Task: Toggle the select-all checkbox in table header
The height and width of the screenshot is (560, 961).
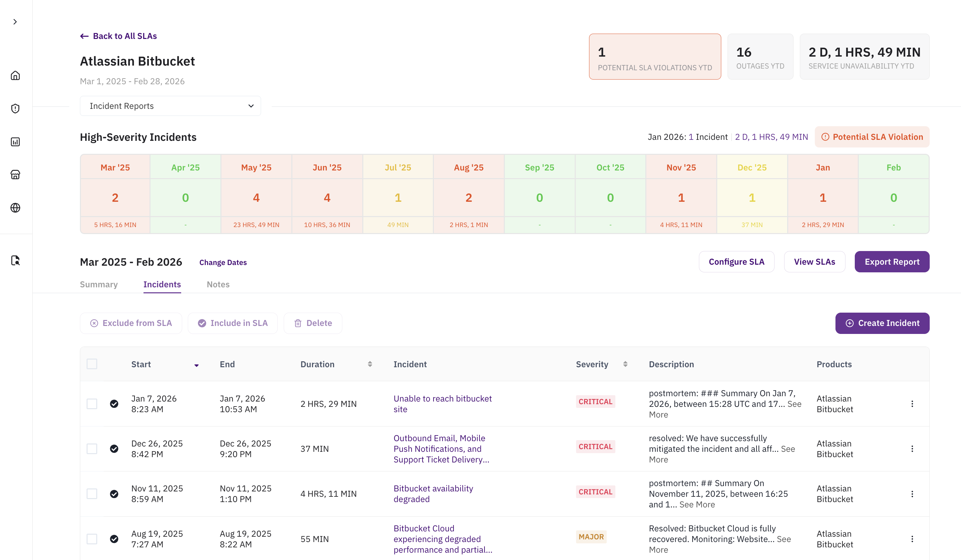Action: (92, 364)
